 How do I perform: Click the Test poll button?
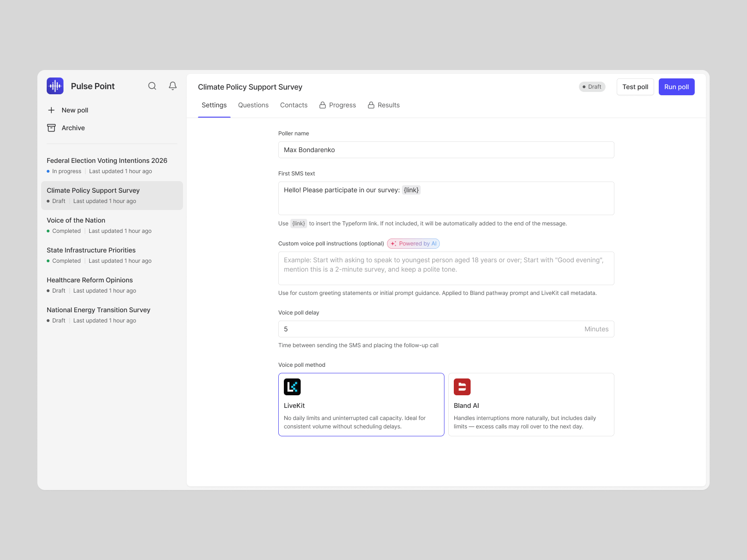tap(635, 87)
